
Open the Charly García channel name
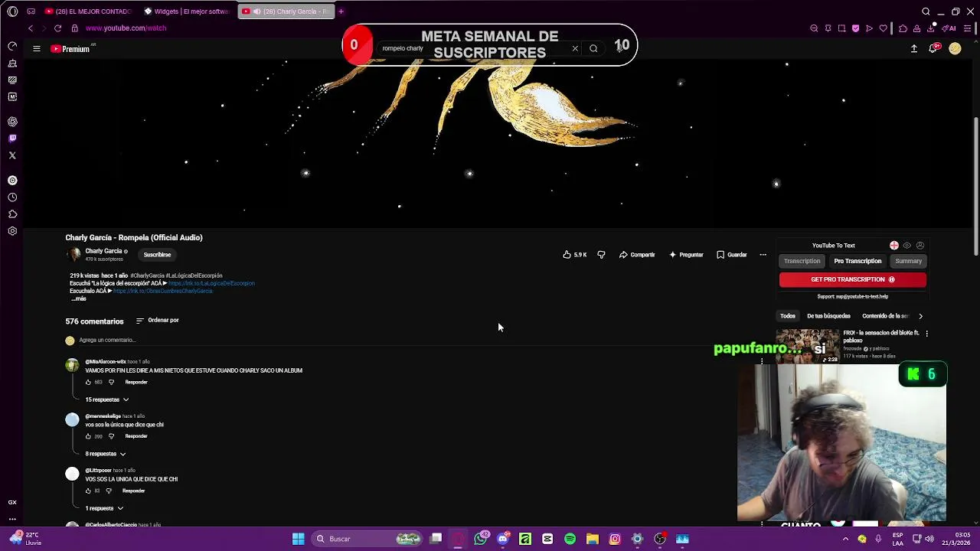click(103, 251)
